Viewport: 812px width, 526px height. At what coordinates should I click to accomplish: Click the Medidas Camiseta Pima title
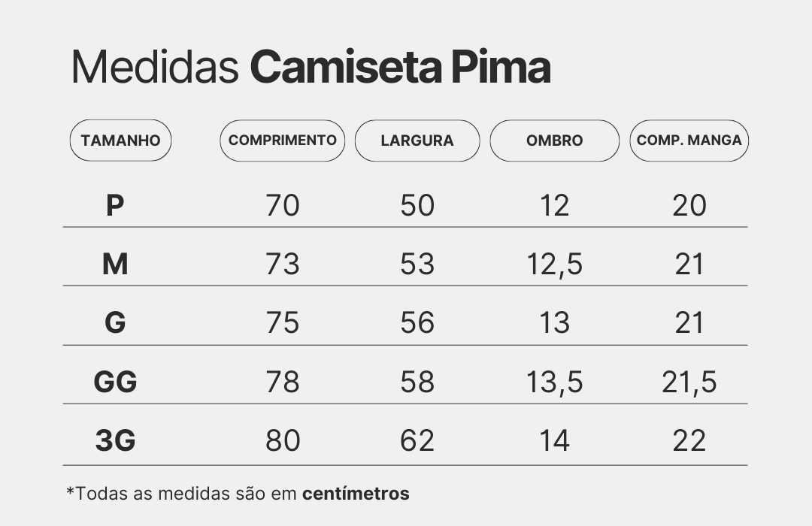pos(311,68)
